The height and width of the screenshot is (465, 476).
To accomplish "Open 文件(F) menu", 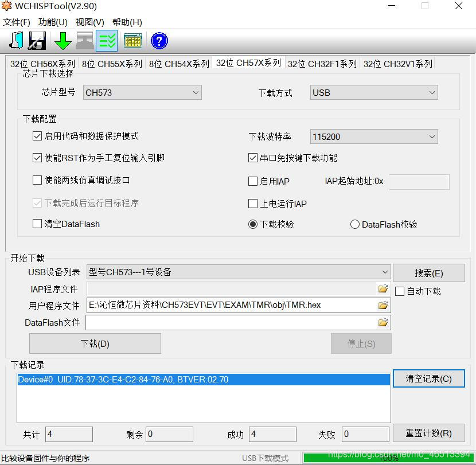I will (x=17, y=22).
